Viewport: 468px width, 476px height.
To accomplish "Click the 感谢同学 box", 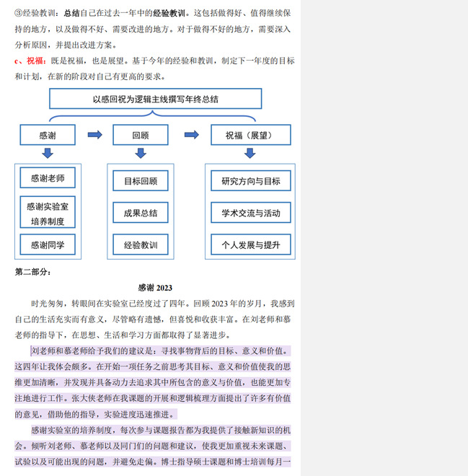I will click(x=48, y=245).
